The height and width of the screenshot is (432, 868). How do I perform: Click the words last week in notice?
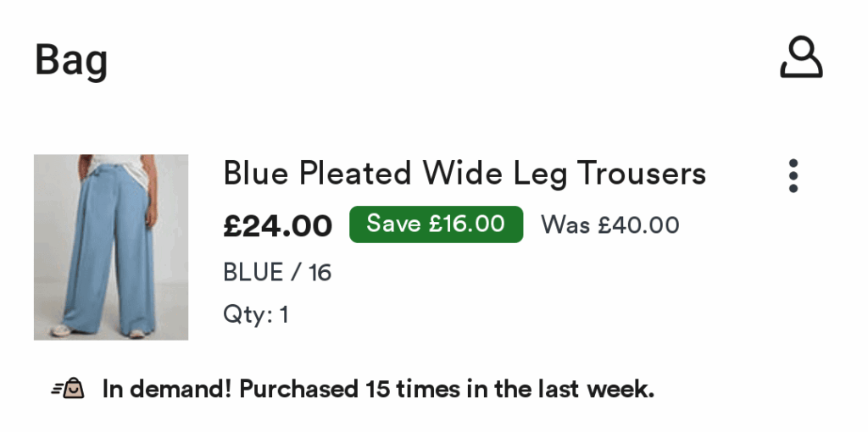(596, 389)
